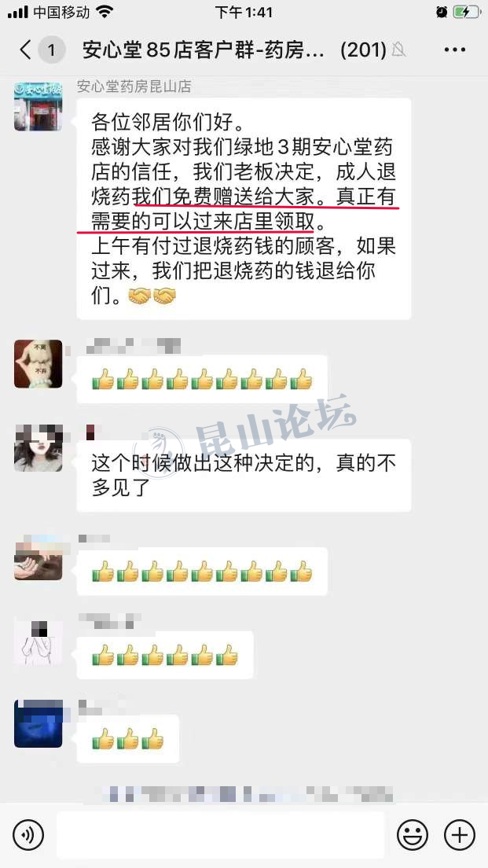
Task: Tap the unread count badge showing 1
Action: [51, 50]
